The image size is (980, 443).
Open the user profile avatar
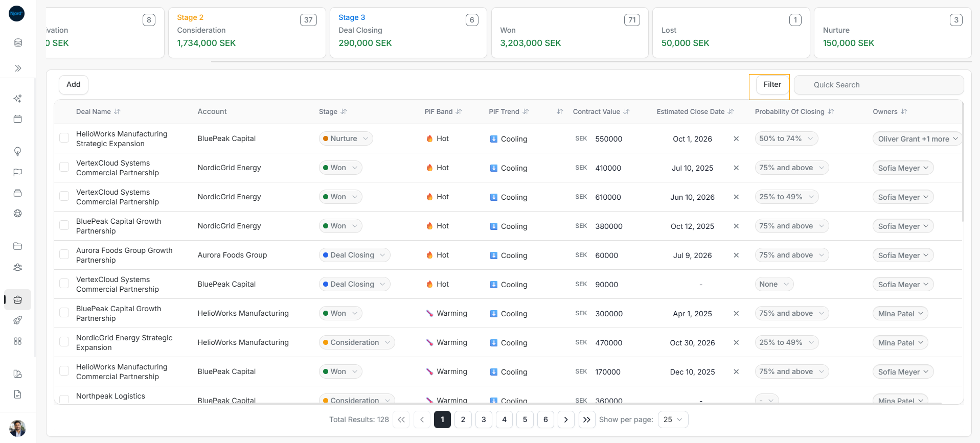[18, 428]
